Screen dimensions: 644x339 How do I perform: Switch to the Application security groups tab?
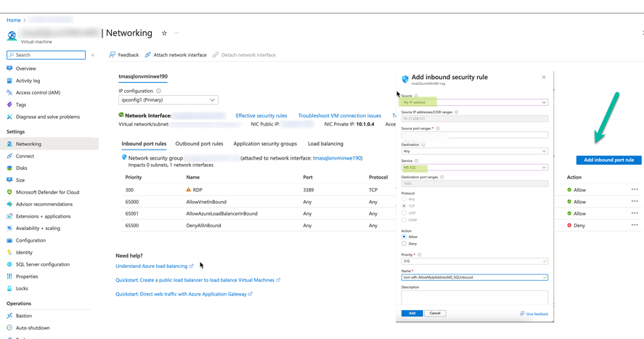(265, 144)
